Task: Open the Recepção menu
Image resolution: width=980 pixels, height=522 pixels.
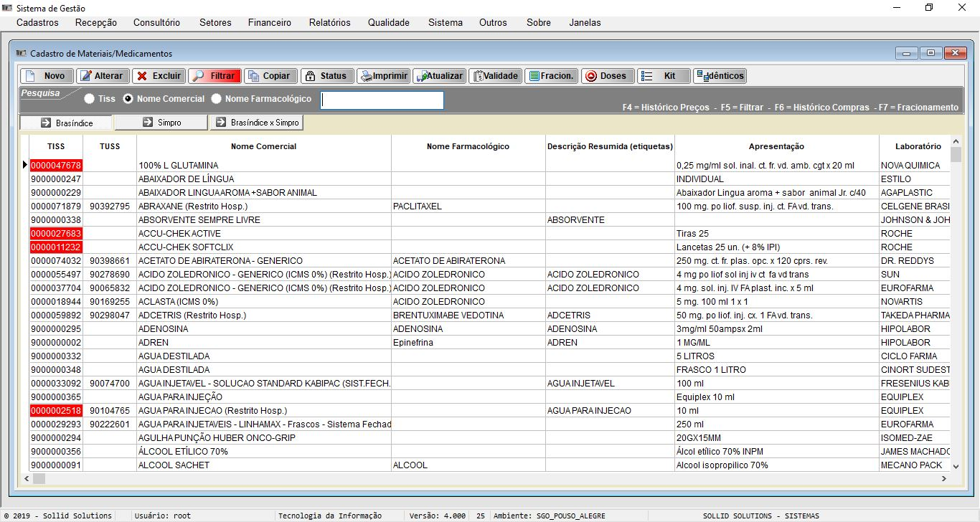Action: (95, 22)
